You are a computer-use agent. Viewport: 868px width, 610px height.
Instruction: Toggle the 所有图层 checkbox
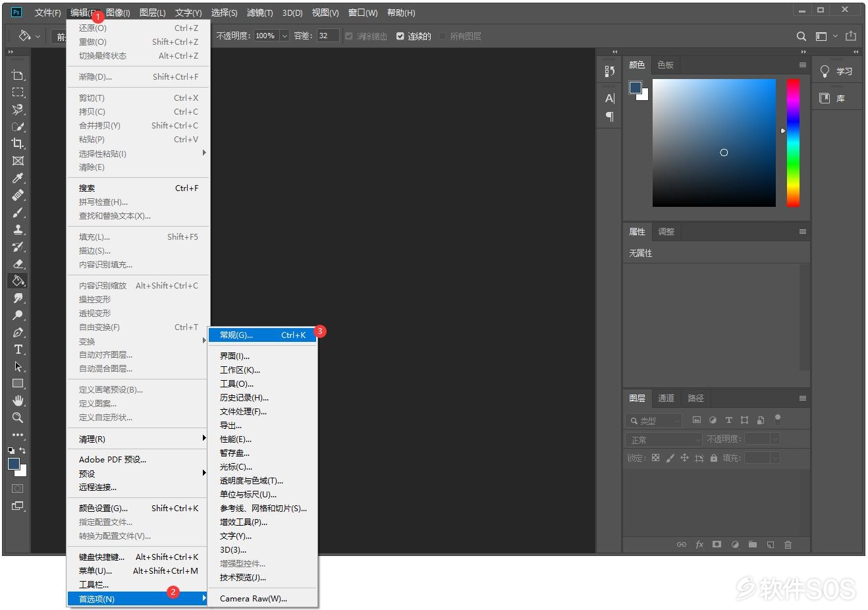[x=443, y=36]
